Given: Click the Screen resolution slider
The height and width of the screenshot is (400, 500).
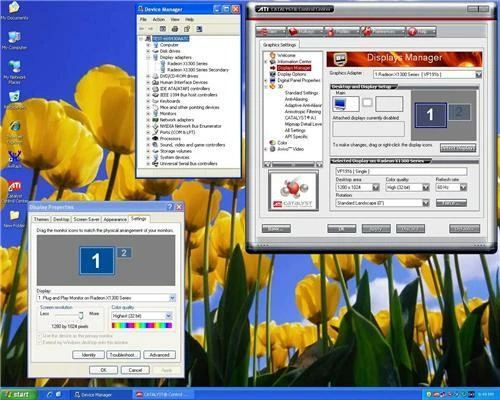Looking at the screenshot, I should [x=80, y=315].
